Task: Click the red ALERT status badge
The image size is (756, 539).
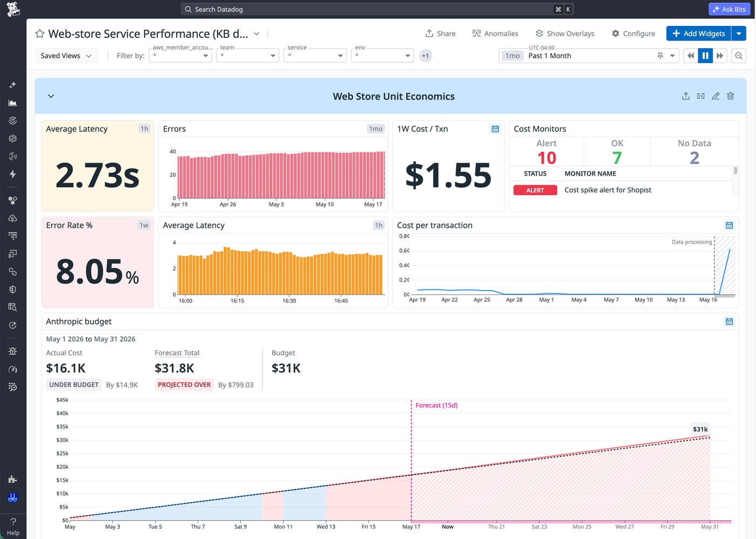Action: coord(535,190)
